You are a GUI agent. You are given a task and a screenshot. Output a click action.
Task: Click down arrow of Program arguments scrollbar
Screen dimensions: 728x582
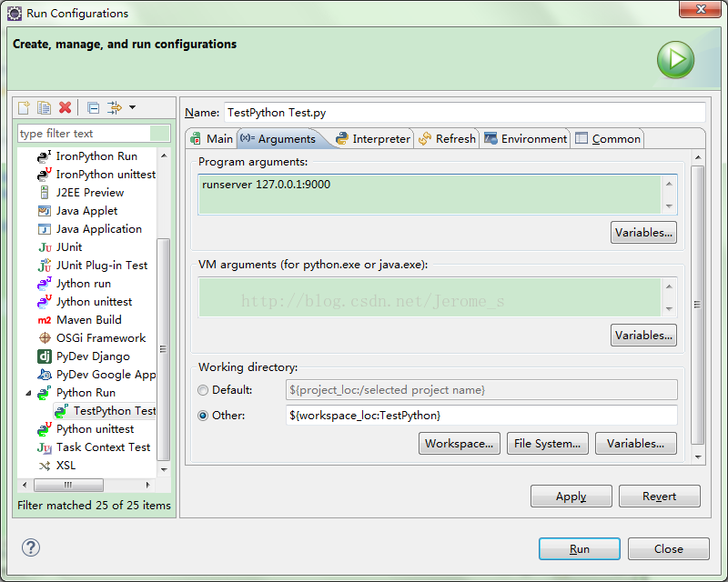pyautogui.click(x=669, y=206)
